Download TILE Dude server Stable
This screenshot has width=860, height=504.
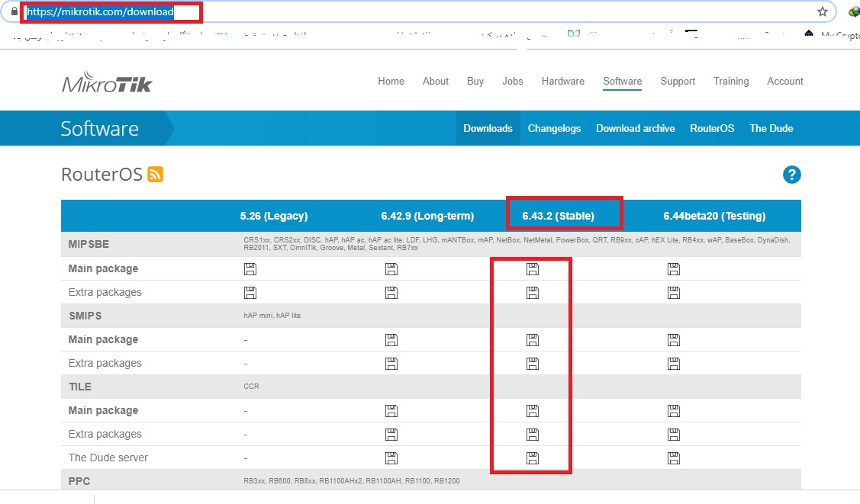[533, 458]
